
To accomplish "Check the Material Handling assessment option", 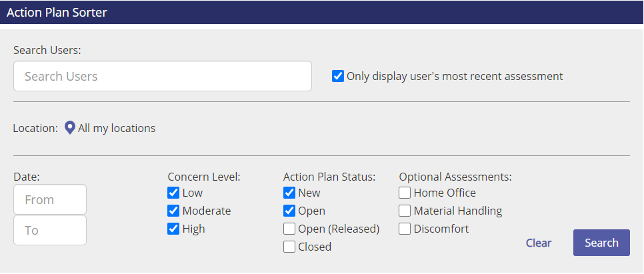I will (x=405, y=211).
